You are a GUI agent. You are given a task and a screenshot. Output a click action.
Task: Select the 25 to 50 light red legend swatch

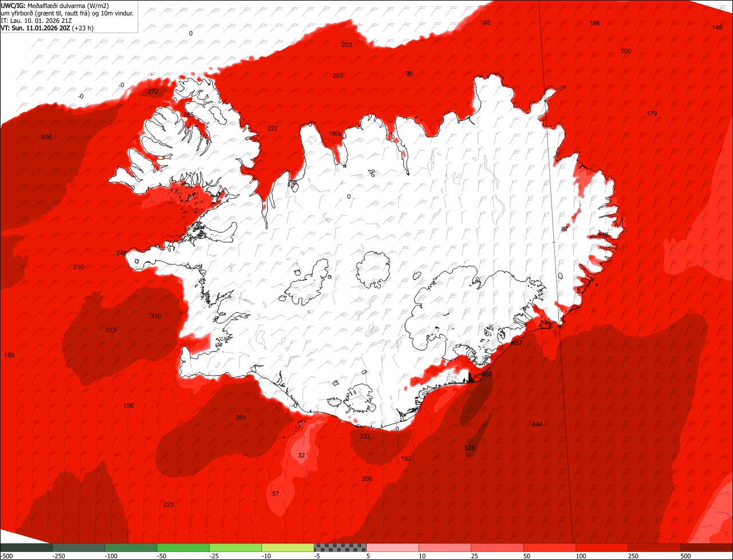[498, 547]
